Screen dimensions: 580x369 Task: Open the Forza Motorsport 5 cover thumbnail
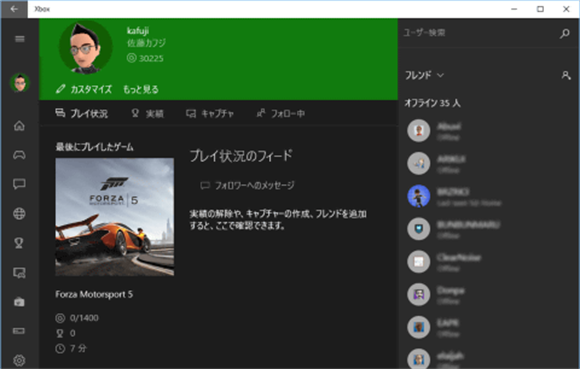point(115,217)
